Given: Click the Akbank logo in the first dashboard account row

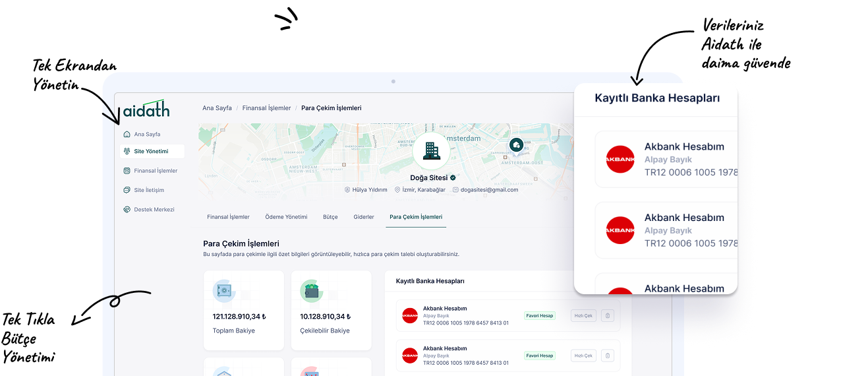Looking at the screenshot, I should coord(410,316).
